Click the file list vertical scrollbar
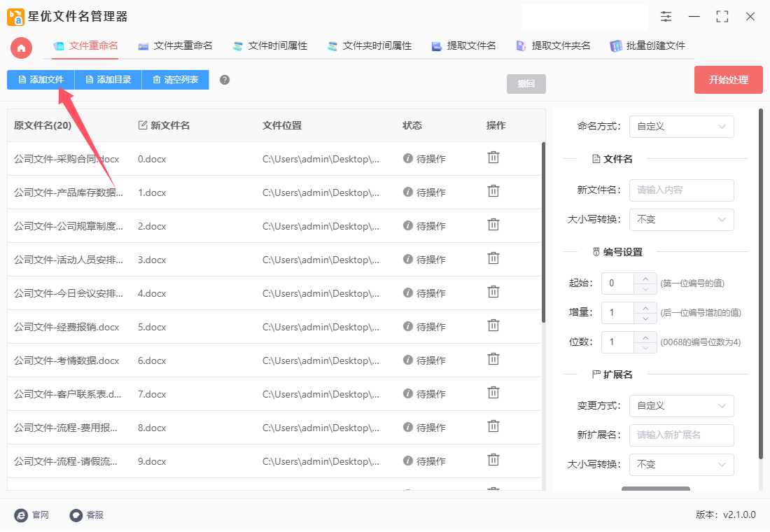Viewport: 770px width, 532px height. [543, 232]
